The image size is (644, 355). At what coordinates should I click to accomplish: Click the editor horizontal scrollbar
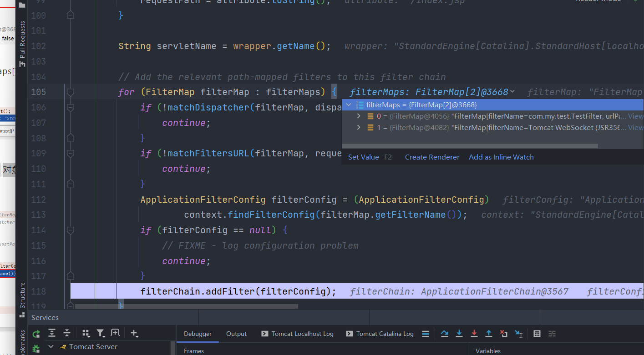pos(187,307)
